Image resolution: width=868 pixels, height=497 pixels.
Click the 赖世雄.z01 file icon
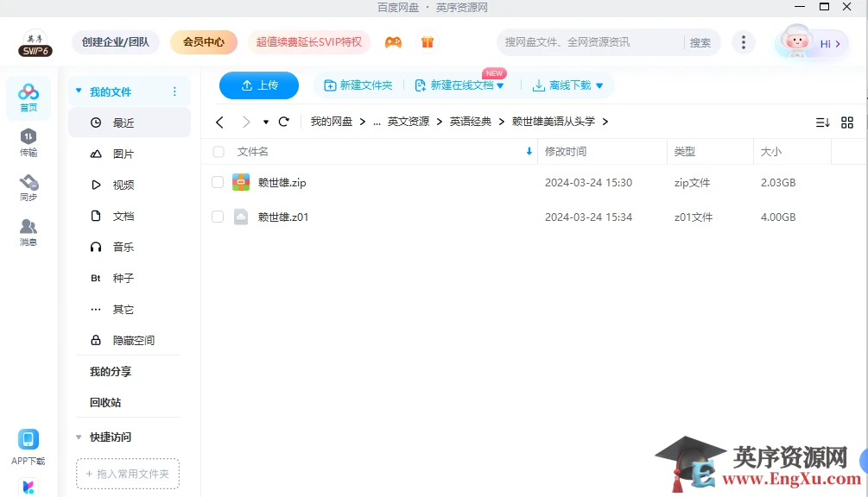point(241,217)
